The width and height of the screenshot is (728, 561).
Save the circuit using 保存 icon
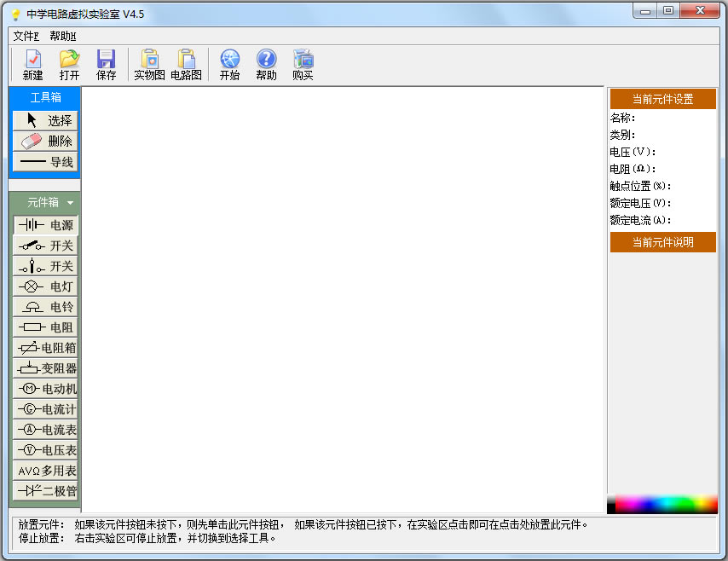(106, 65)
